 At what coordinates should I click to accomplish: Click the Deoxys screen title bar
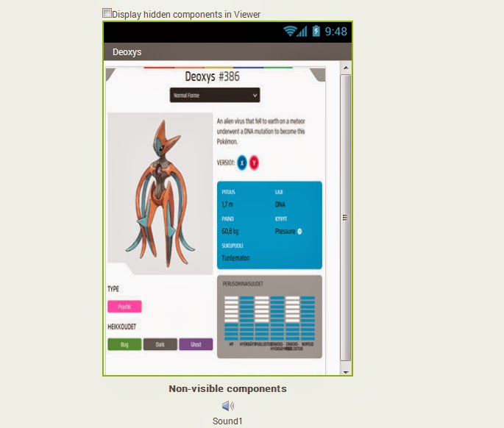point(227,51)
